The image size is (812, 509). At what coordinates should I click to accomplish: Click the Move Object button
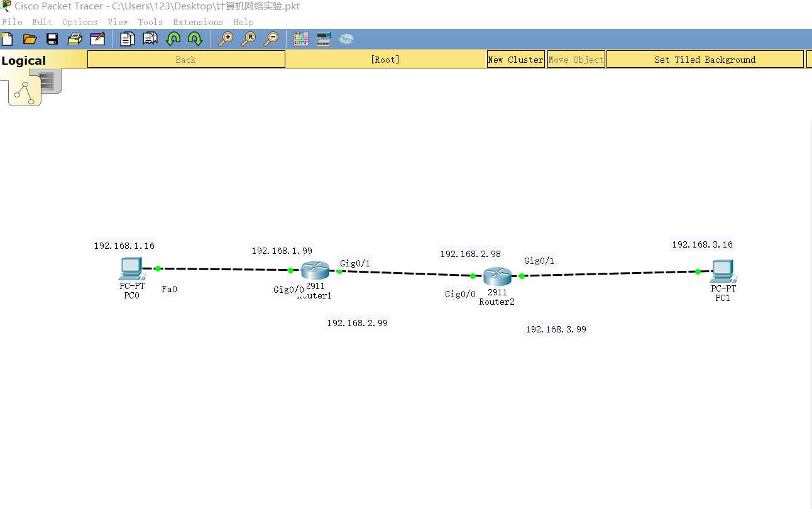(576, 60)
